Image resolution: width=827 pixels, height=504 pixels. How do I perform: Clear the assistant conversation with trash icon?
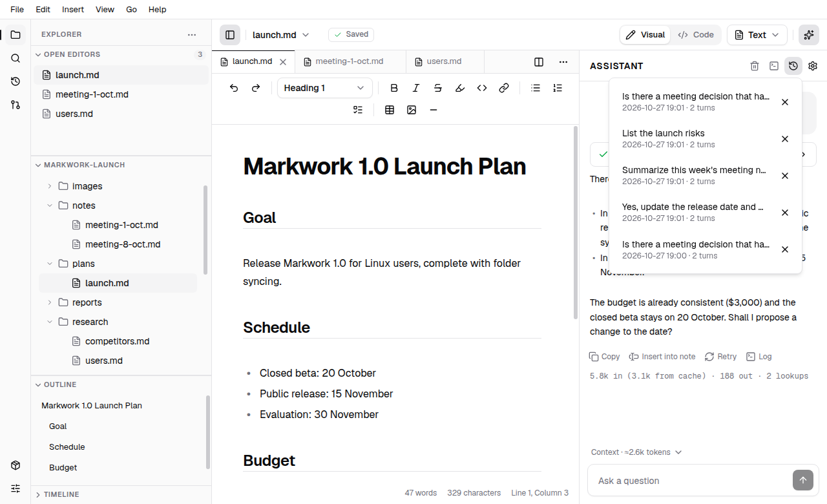click(x=755, y=66)
